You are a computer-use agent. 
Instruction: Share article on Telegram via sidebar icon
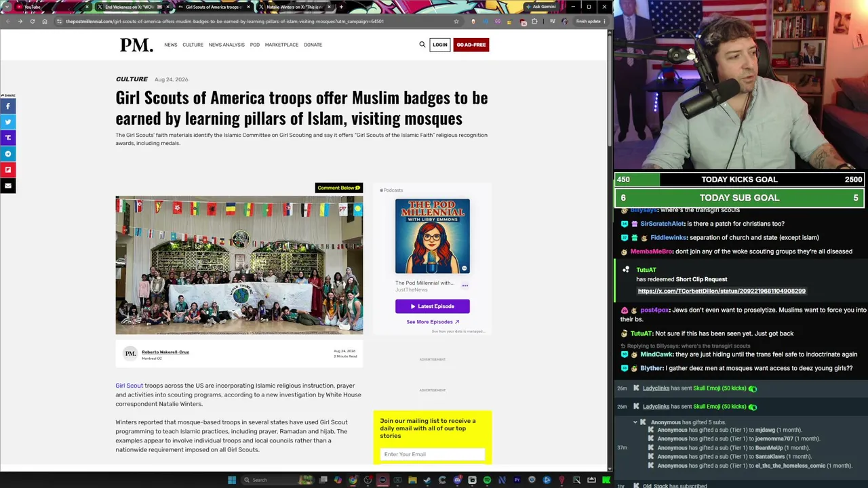(8, 154)
